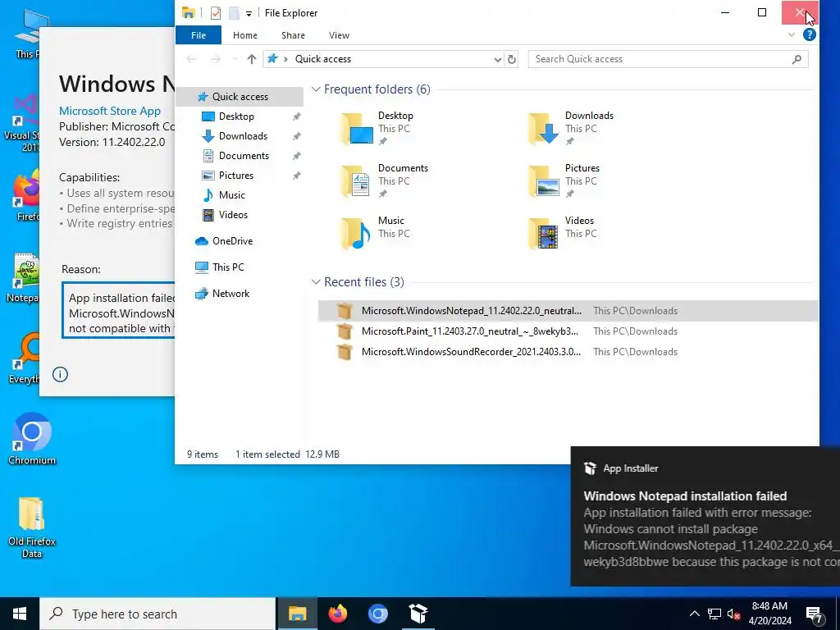Image resolution: width=840 pixels, height=630 pixels.
Task: Click the Microsoft.Paint package icon
Action: pyautogui.click(x=345, y=331)
